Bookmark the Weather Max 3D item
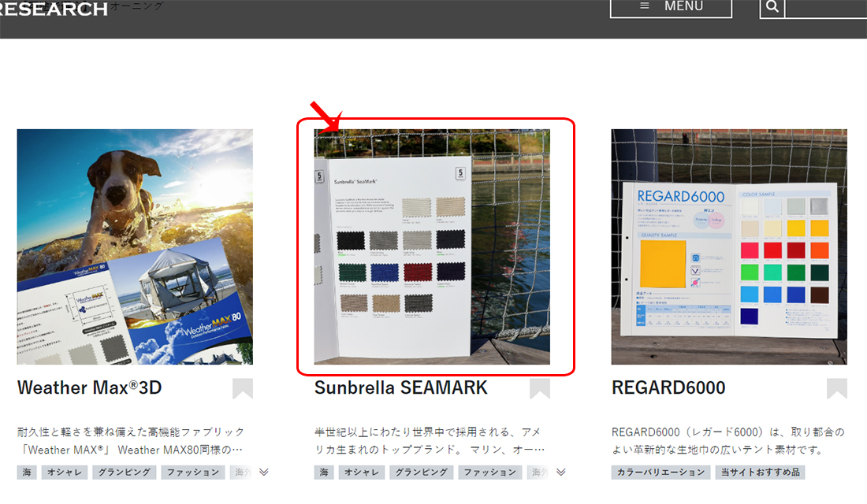 [x=243, y=388]
